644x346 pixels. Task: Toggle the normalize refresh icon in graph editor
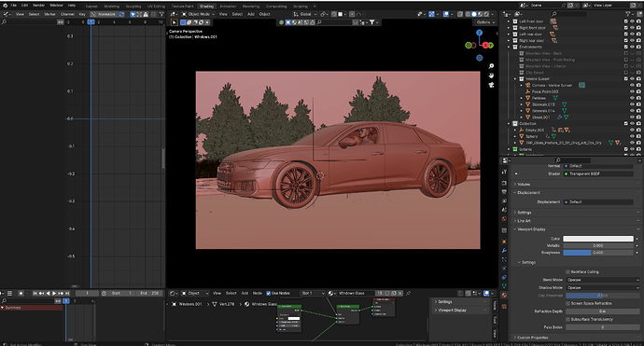coord(121,14)
